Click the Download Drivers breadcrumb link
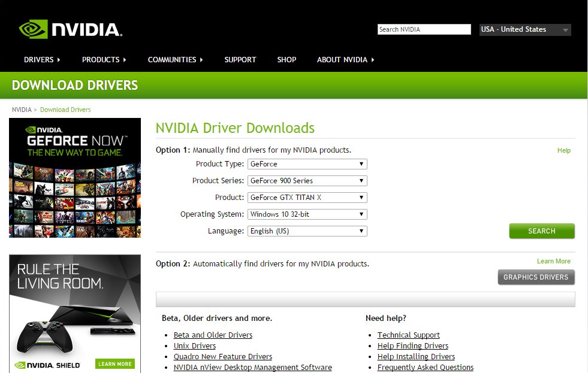The image size is (588, 373). 65,110
